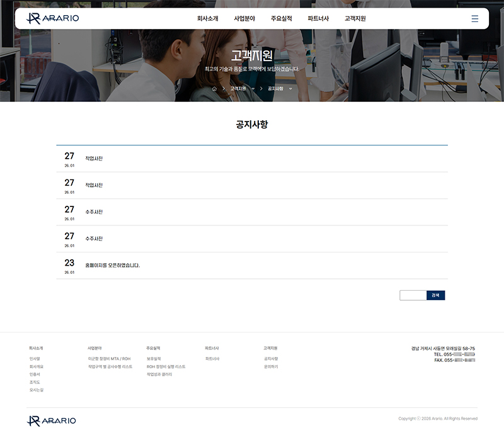Click the Arario logo in the header
This screenshot has height=440, width=504.
[x=53, y=18]
